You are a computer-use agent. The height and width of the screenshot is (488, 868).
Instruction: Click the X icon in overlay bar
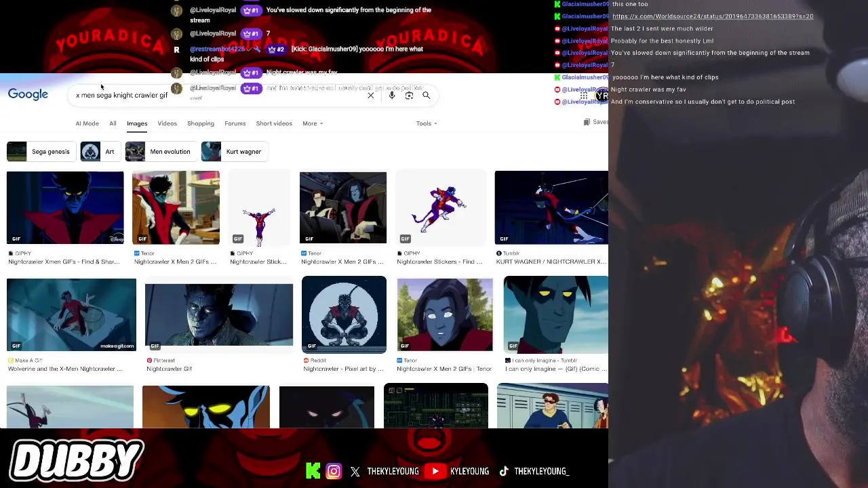click(355, 471)
